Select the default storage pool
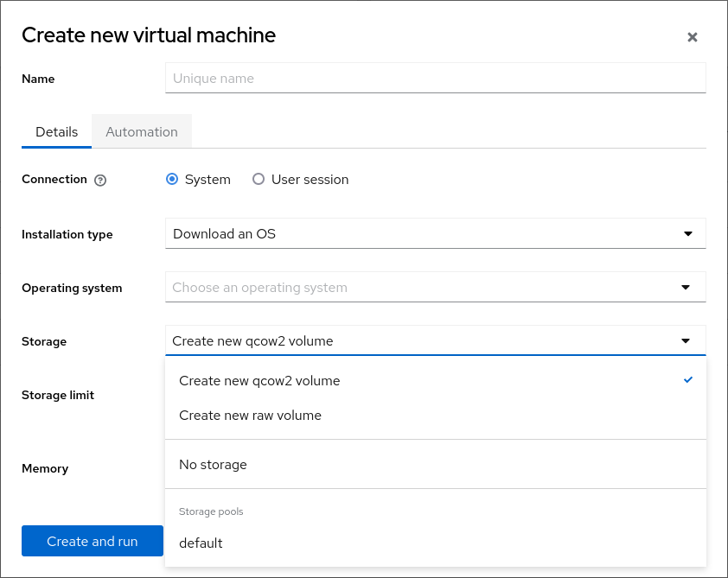 [x=201, y=543]
